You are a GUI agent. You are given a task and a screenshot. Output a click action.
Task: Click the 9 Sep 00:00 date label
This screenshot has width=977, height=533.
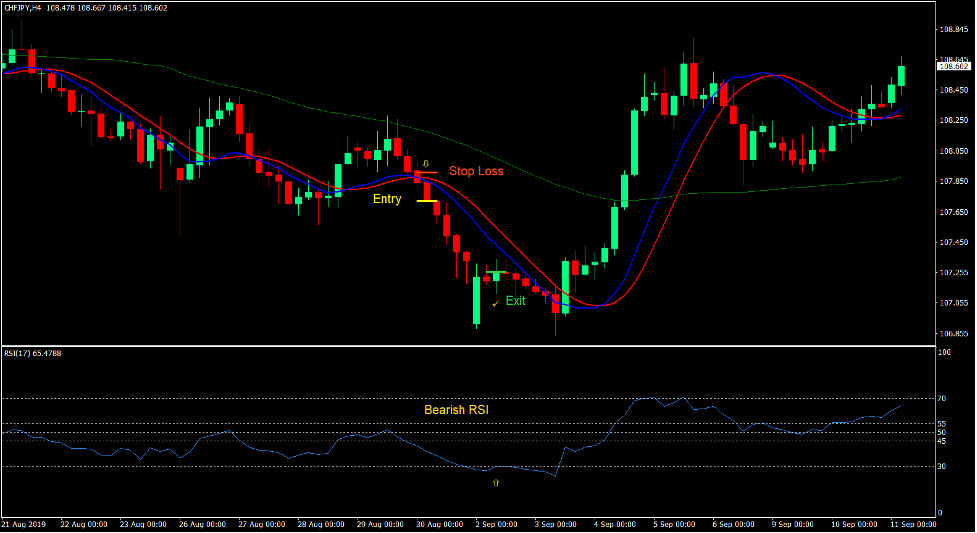[793, 524]
